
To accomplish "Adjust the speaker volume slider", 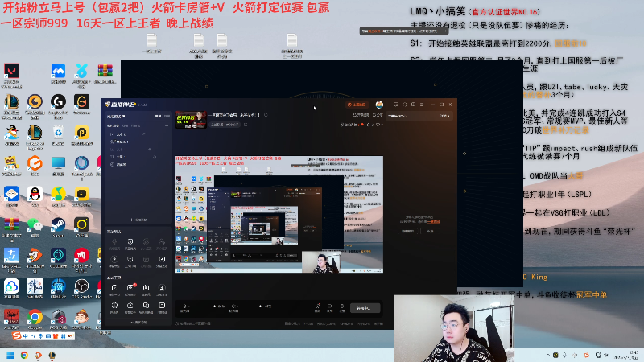I will coord(251,306).
